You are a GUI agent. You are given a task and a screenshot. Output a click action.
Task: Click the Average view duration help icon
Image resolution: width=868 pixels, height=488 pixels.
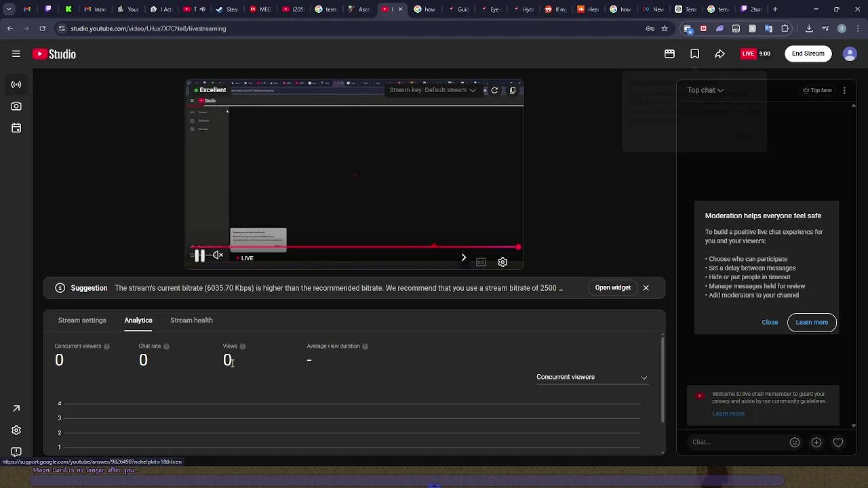[x=365, y=346]
